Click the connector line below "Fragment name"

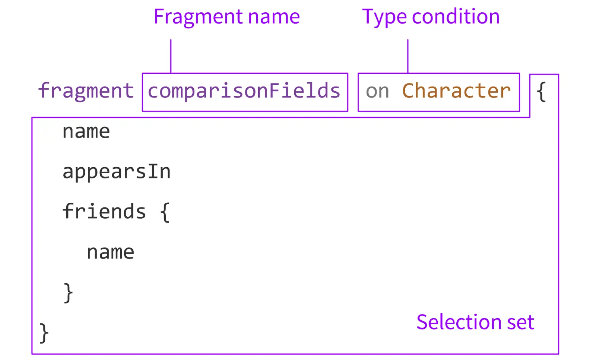pos(171,56)
